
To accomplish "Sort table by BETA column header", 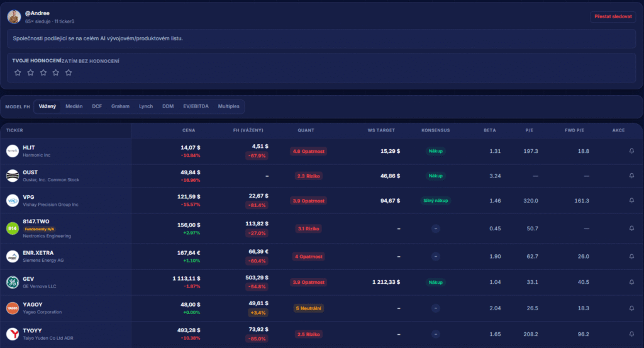I will [x=489, y=130].
